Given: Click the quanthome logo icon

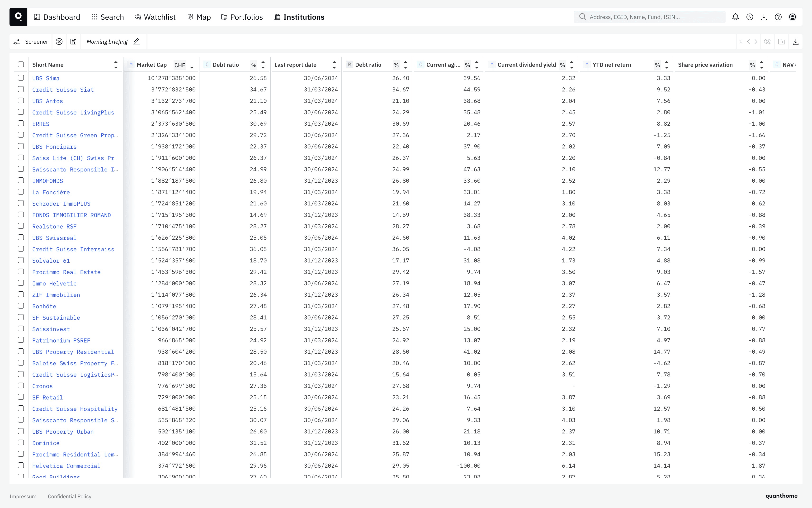Looking at the screenshot, I should pyautogui.click(x=18, y=17).
